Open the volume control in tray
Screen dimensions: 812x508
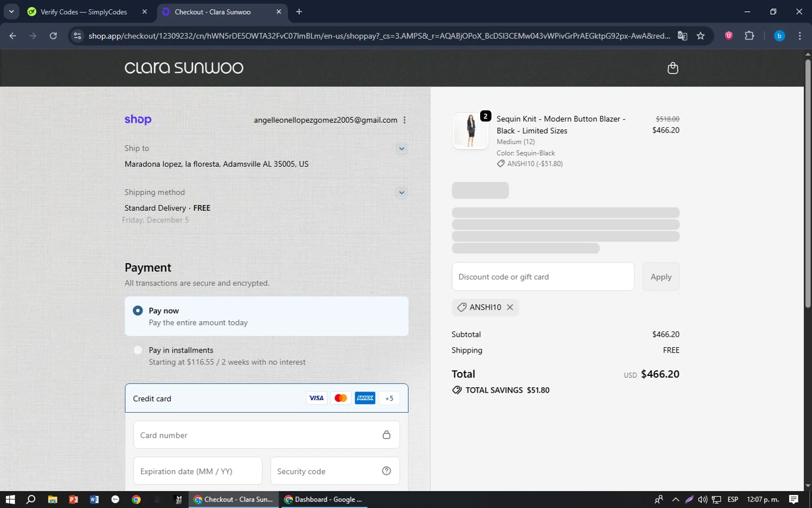tap(703, 499)
